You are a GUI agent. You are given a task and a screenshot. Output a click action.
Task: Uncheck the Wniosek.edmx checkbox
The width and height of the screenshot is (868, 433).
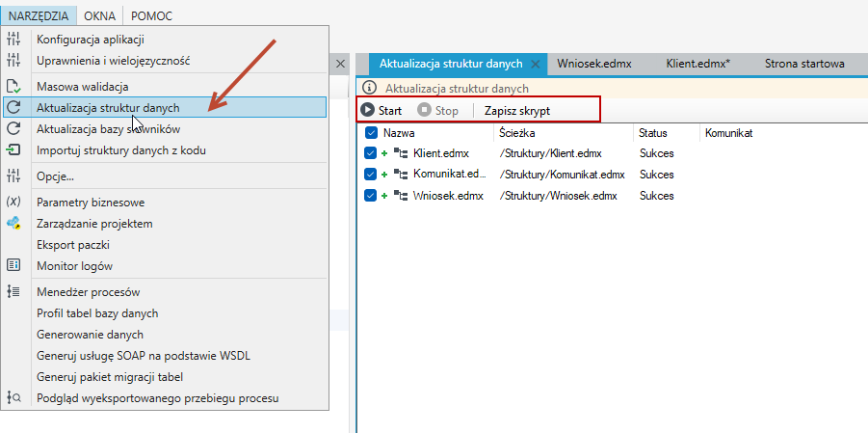(371, 196)
